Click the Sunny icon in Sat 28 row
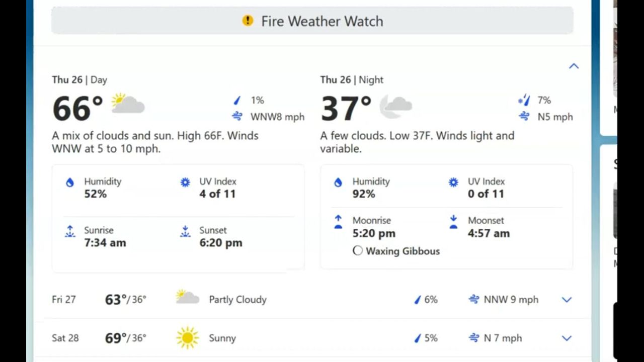Image resolution: width=644 pixels, height=362 pixels. click(x=187, y=338)
